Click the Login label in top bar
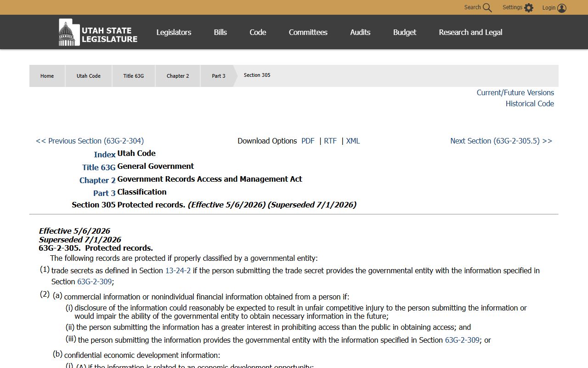 pyautogui.click(x=549, y=8)
